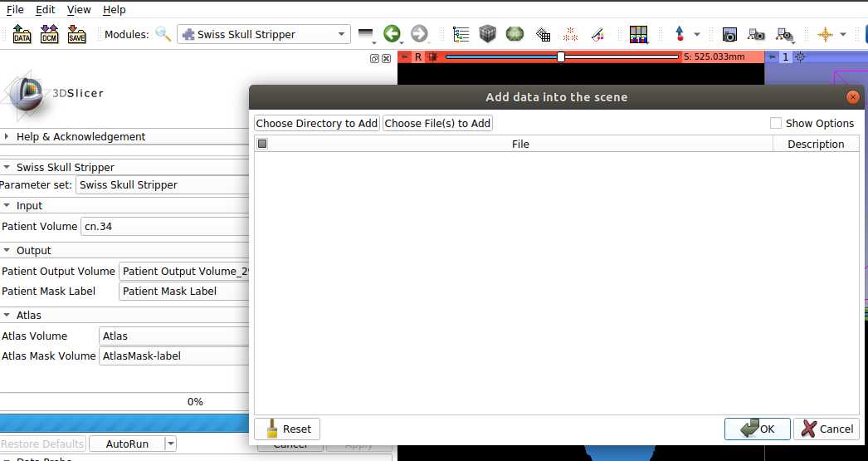Click the 3D view center icon
Viewport: 868px width, 461px height.
click(801, 56)
